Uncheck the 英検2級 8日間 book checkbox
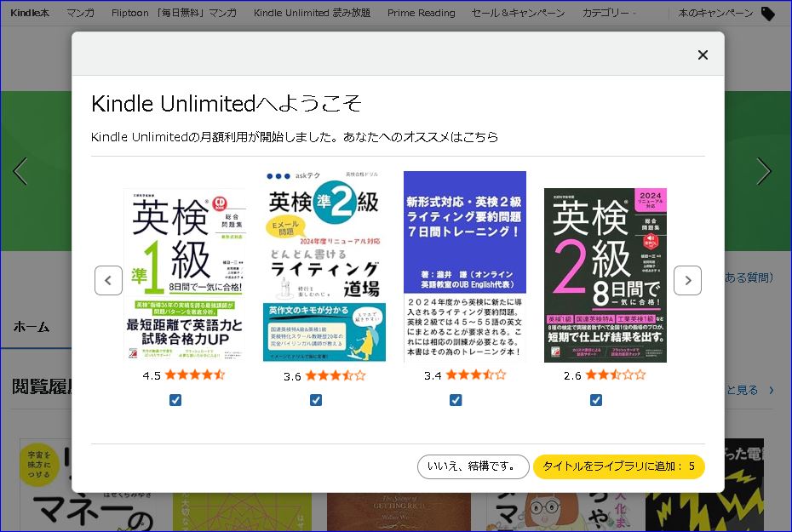The height and width of the screenshot is (532, 792). coord(596,400)
